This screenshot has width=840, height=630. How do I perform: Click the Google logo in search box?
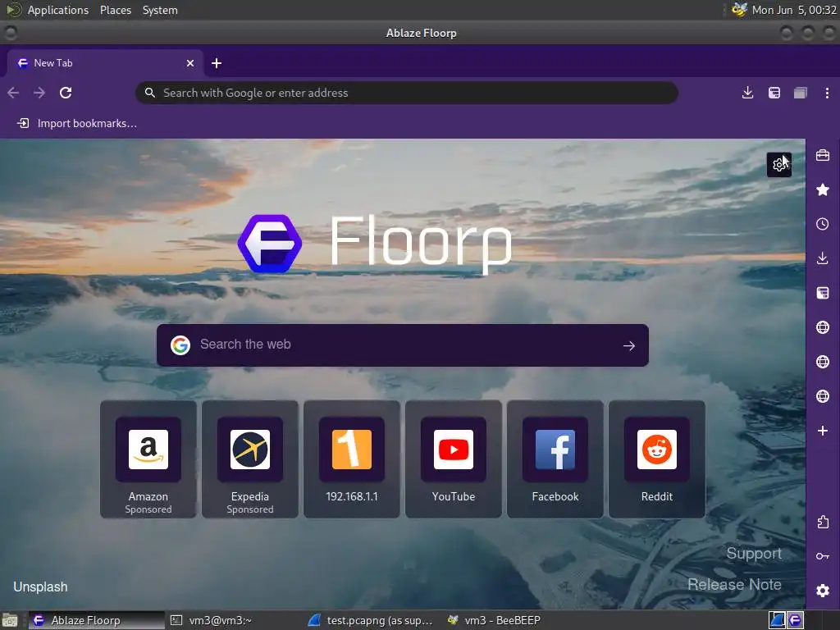coord(180,345)
